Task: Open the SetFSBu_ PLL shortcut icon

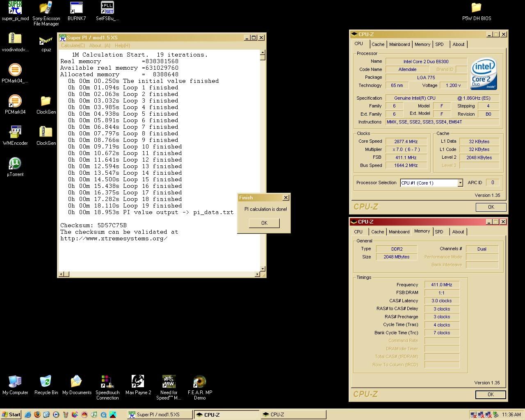Action: pyautogui.click(x=107, y=8)
